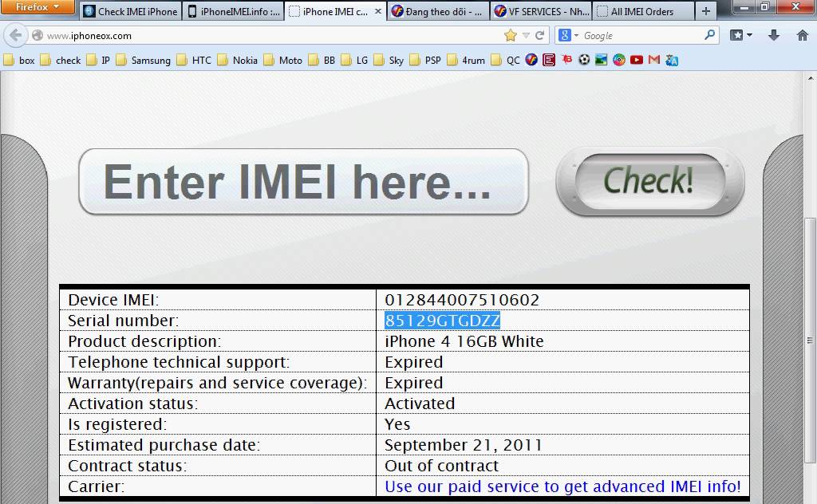The width and height of the screenshot is (817, 504).
Task: Click the September 21, 2011 date
Action: click(x=464, y=445)
